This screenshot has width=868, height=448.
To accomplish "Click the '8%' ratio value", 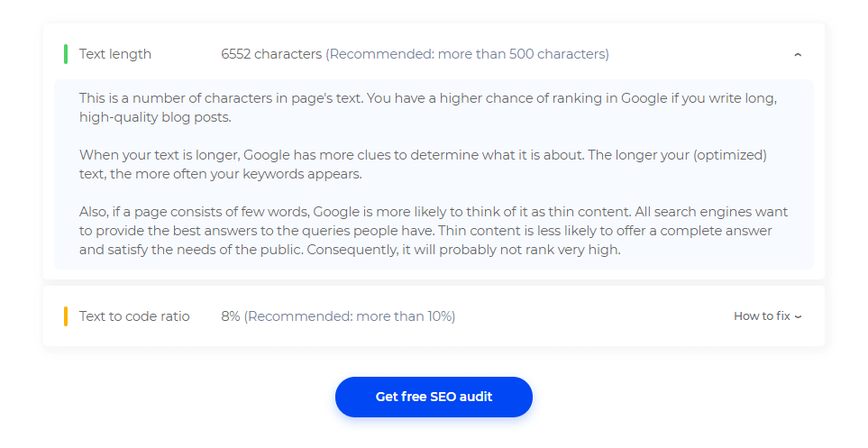I will (x=230, y=316).
